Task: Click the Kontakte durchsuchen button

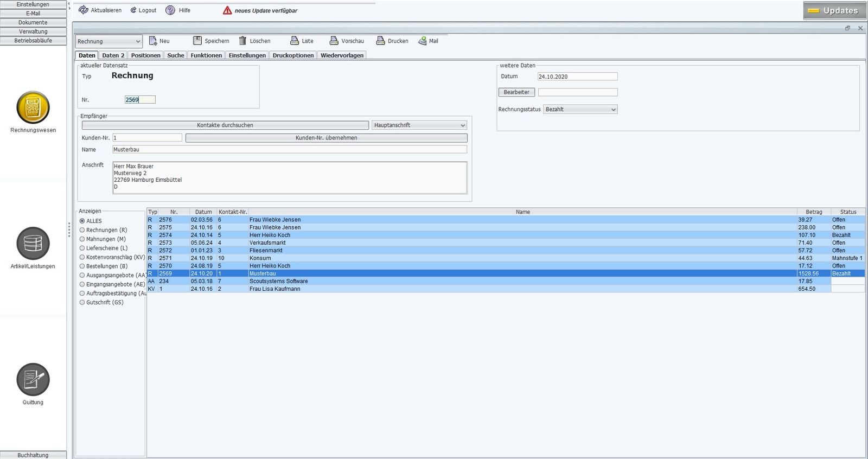Action: point(225,125)
